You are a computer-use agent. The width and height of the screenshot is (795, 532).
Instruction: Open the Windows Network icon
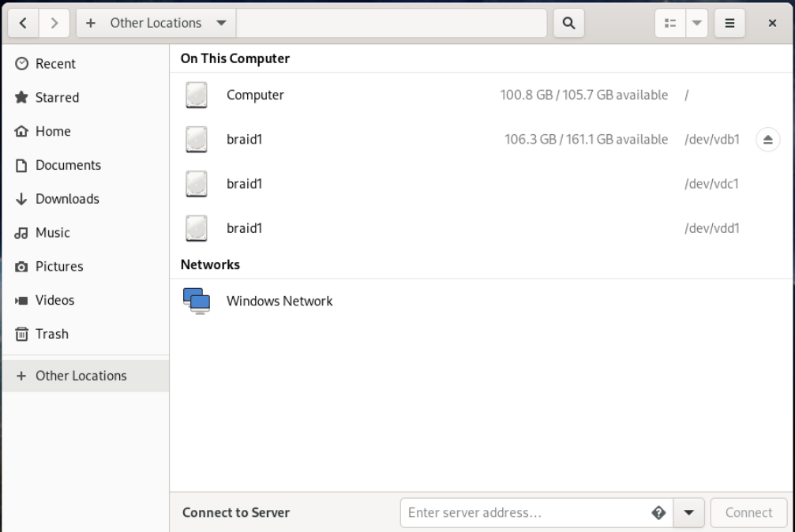[197, 301]
